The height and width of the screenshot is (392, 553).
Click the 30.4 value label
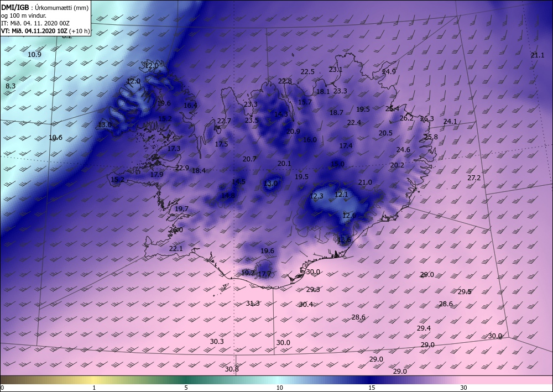pos(306,305)
